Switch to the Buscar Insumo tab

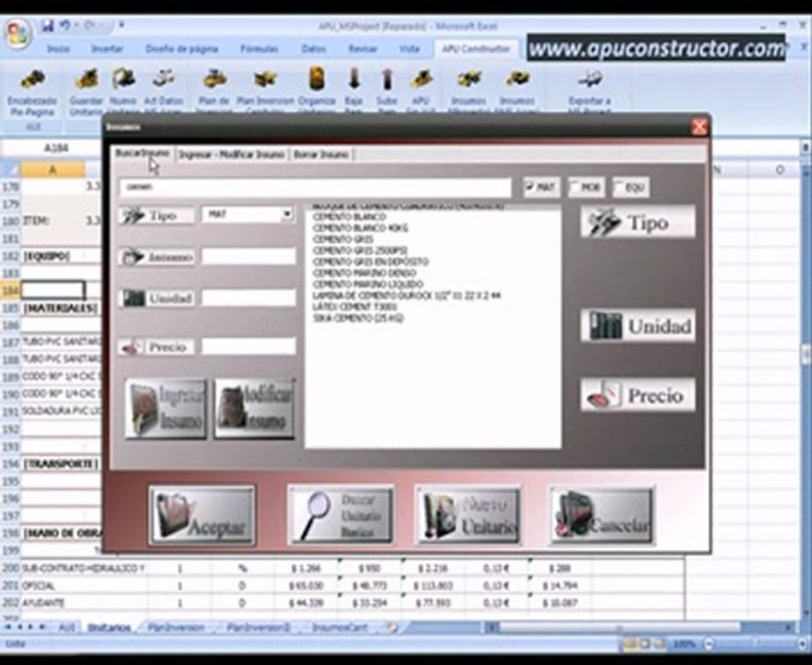coord(142,153)
